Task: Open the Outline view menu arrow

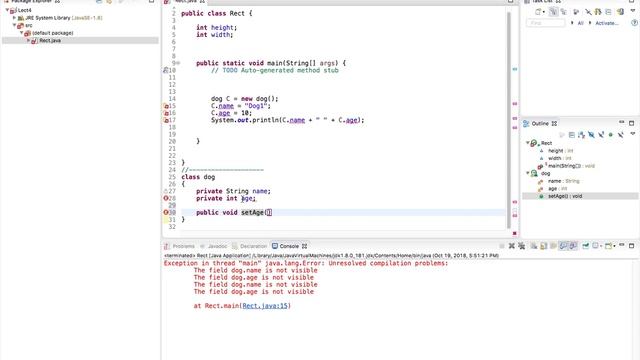Action: [633, 133]
